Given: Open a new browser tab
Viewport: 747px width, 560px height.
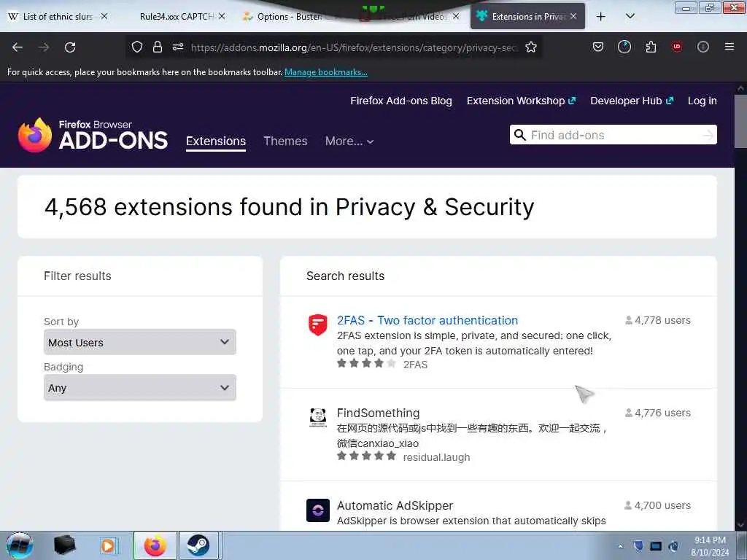Looking at the screenshot, I should (x=601, y=16).
